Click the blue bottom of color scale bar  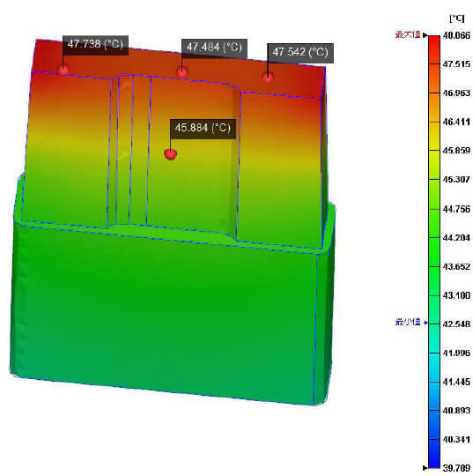(434, 458)
